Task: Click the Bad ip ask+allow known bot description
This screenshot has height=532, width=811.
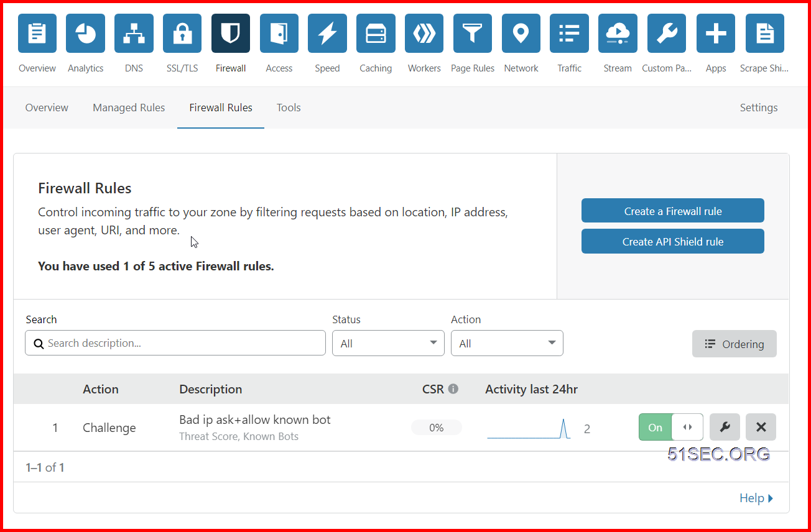Action: 255,420
